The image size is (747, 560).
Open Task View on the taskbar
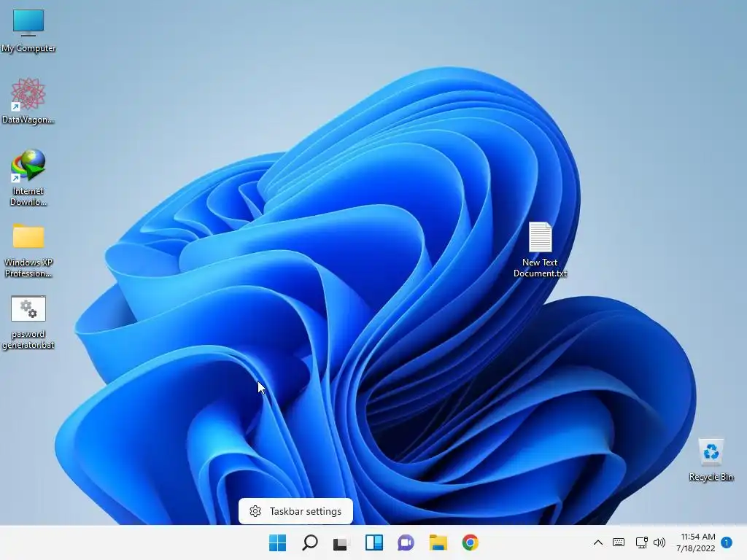click(x=341, y=542)
